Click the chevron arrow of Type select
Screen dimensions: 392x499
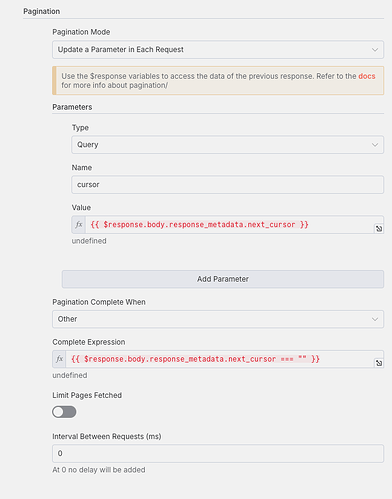click(375, 145)
